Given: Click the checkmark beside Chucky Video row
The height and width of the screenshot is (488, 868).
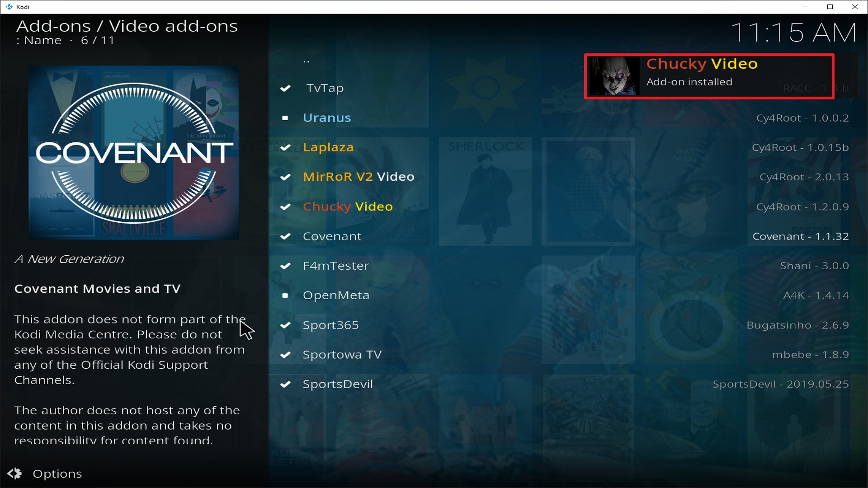Looking at the screenshot, I should (285, 207).
